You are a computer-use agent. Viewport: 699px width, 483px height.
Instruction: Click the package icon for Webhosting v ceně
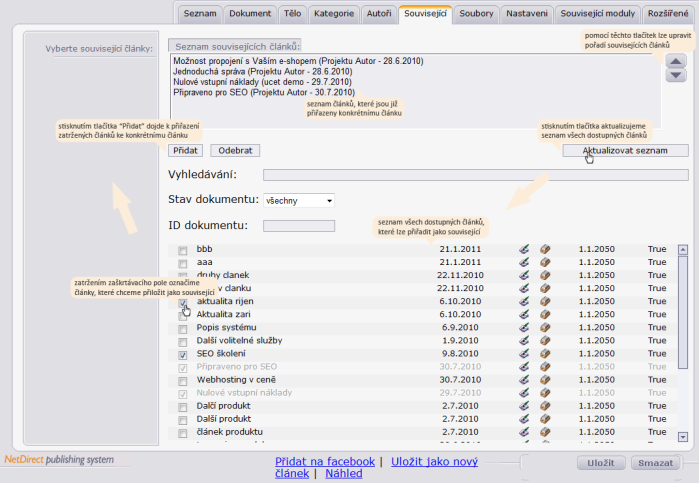click(x=545, y=380)
